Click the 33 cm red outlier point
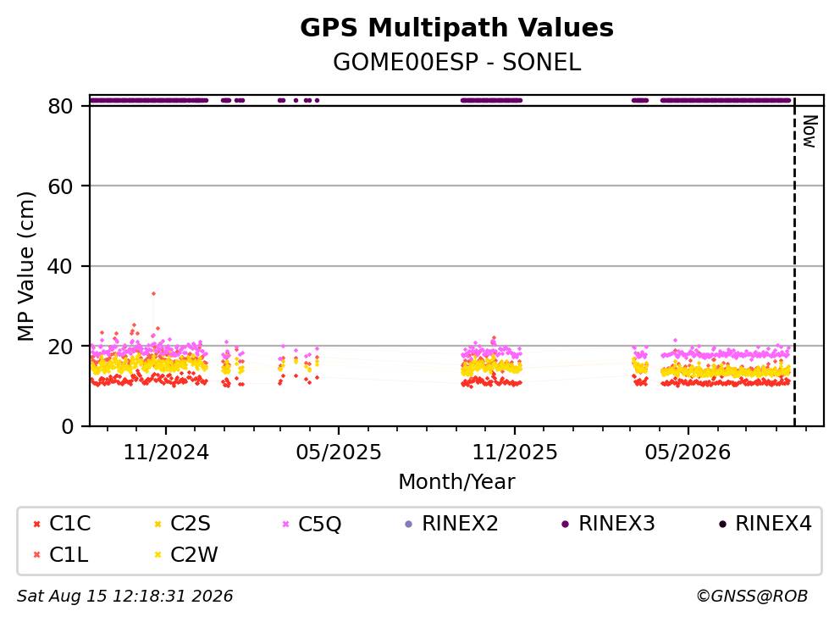 (x=154, y=293)
